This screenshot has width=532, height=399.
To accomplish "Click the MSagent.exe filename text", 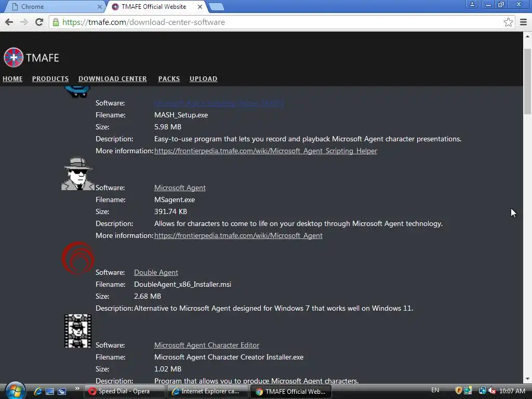I will (x=175, y=200).
